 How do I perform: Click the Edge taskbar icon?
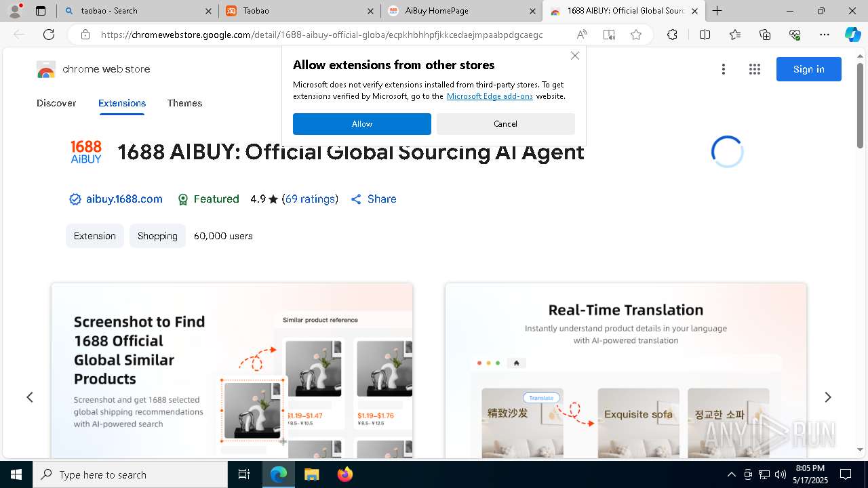click(x=279, y=474)
